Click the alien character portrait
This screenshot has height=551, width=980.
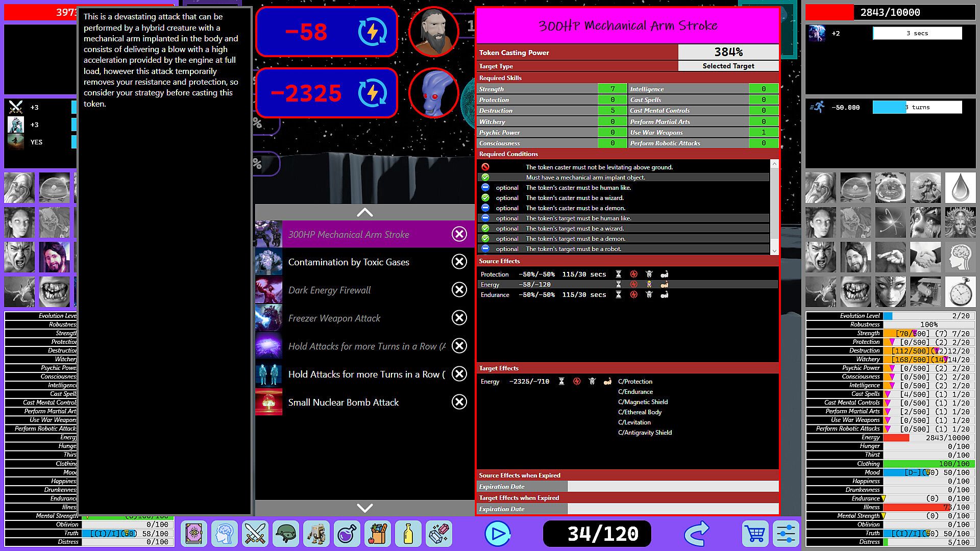433,93
